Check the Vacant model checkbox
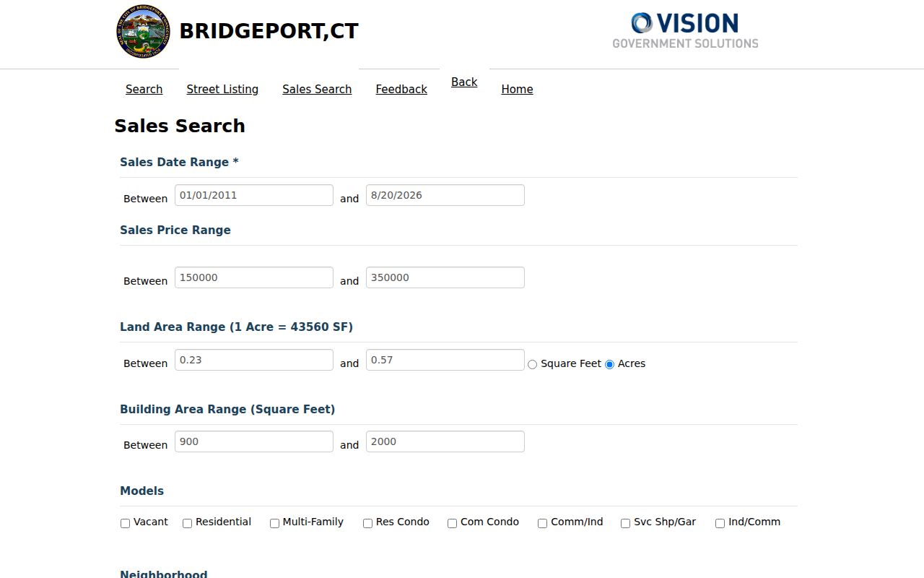 click(x=126, y=523)
